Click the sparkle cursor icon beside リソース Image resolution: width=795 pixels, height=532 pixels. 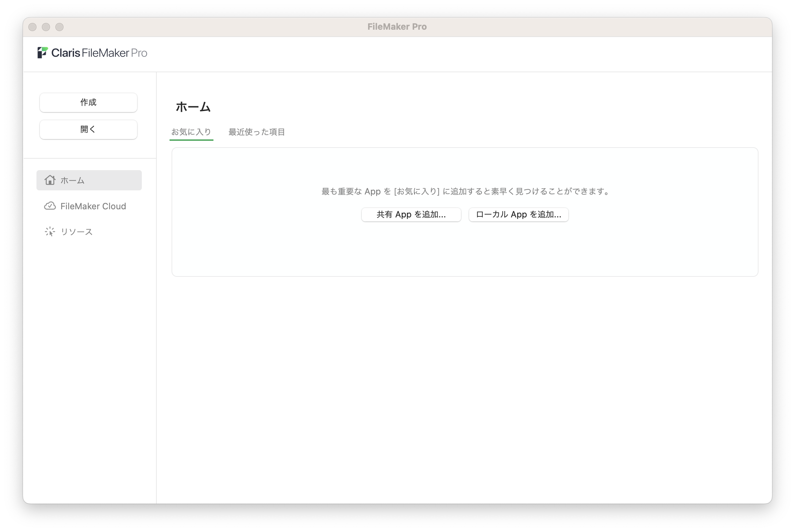tap(50, 232)
